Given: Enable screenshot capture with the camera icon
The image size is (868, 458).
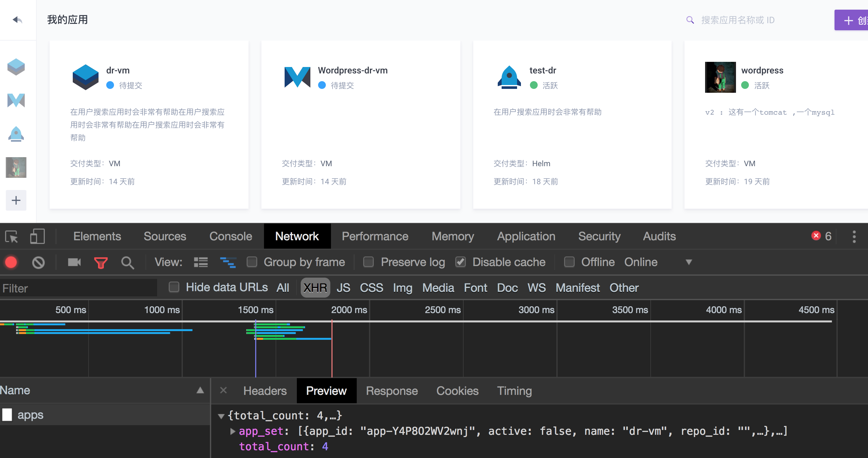Looking at the screenshot, I should click(74, 262).
